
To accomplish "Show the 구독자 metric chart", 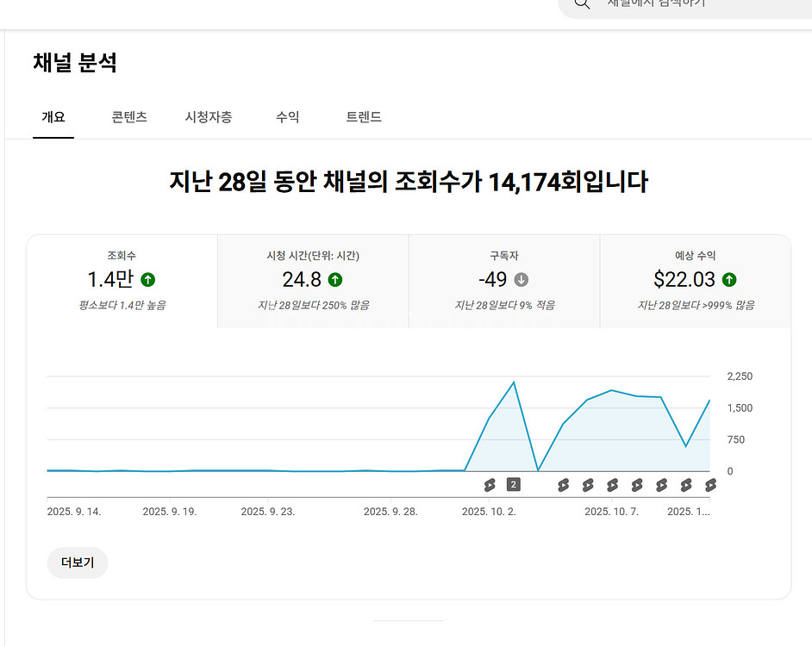I will click(504, 281).
